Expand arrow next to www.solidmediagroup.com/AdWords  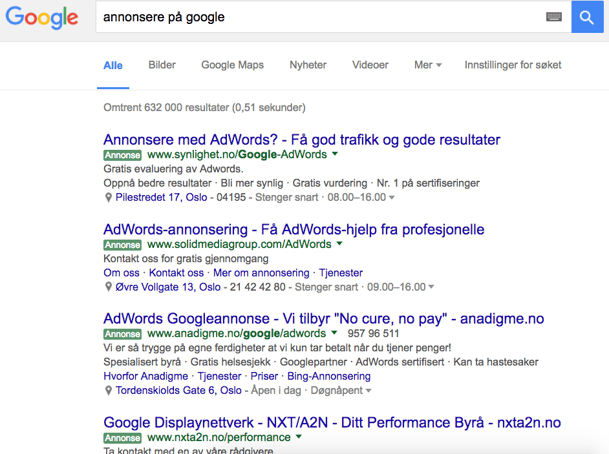[x=339, y=244]
